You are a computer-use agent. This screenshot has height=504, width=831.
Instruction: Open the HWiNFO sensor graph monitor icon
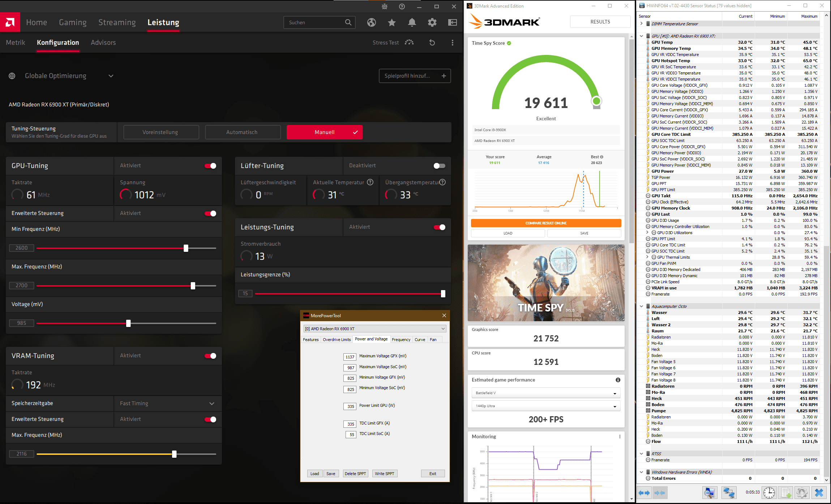tap(710, 493)
